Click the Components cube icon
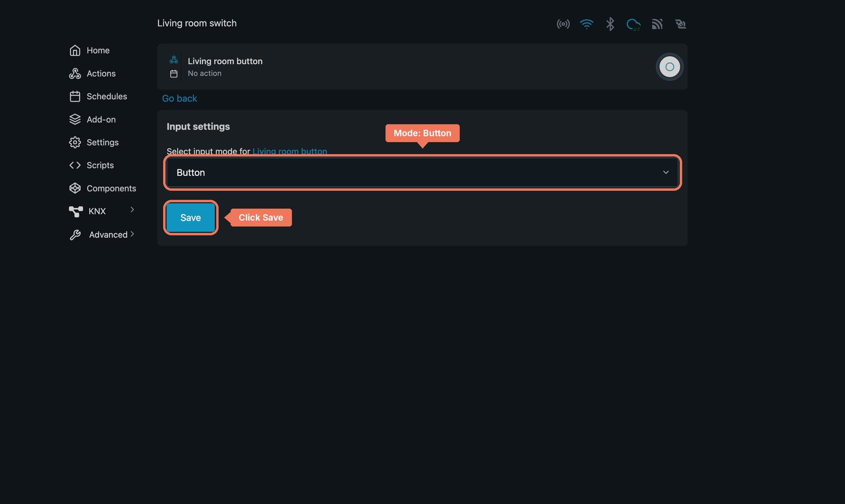The width and height of the screenshot is (845, 504). coord(75,188)
